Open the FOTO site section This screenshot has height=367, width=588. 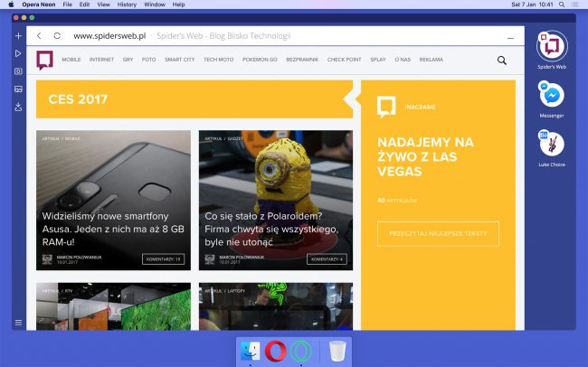(x=149, y=60)
